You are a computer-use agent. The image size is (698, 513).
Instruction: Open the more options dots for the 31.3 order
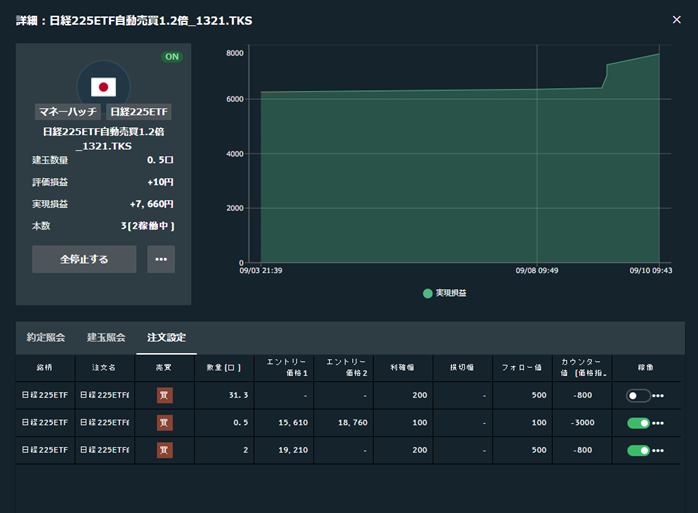(x=658, y=395)
